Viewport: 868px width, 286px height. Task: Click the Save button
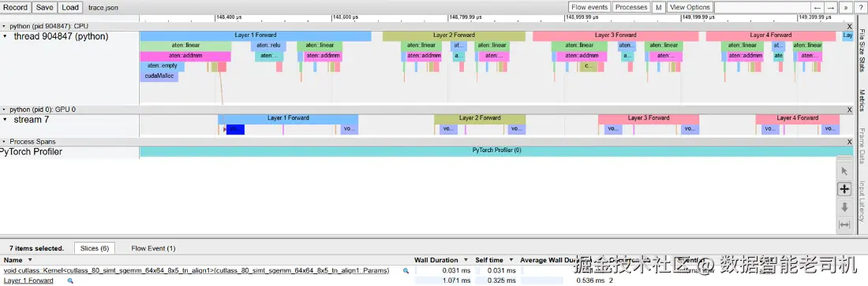pyautogui.click(x=44, y=7)
